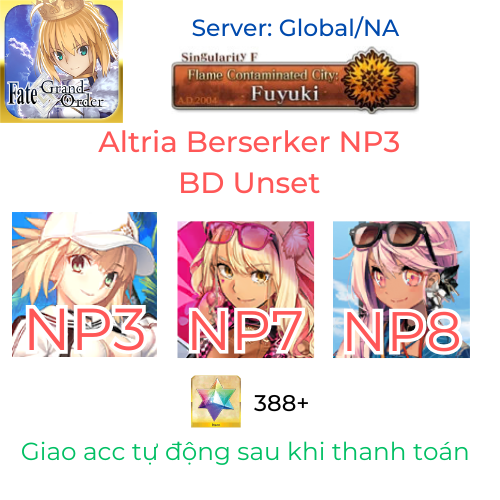The width and height of the screenshot is (500, 500).
Task: Click the BD Unset text
Action: pos(249,183)
